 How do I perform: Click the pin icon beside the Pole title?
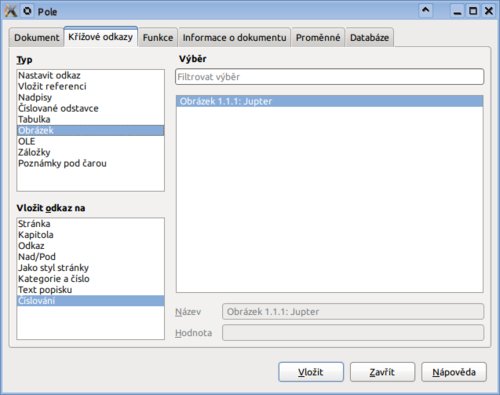pos(27,11)
